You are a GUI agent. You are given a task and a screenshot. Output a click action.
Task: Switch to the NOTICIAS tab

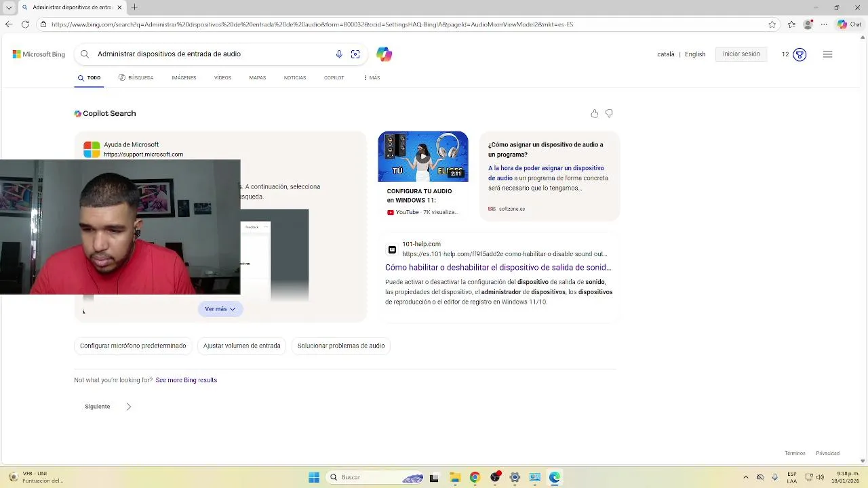(x=295, y=78)
